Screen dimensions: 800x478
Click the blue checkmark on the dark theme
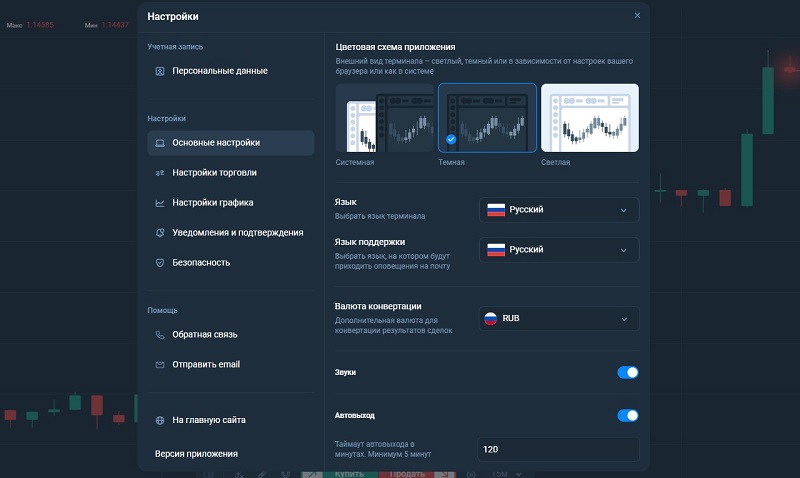451,139
